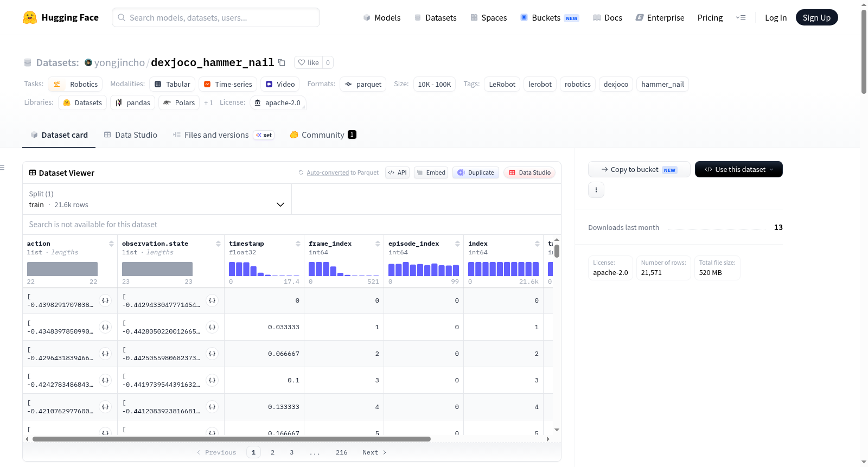The height and width of the screenshot is (467, 868).
Task: Copy dataset name with the copy icon
Action: 282,62
